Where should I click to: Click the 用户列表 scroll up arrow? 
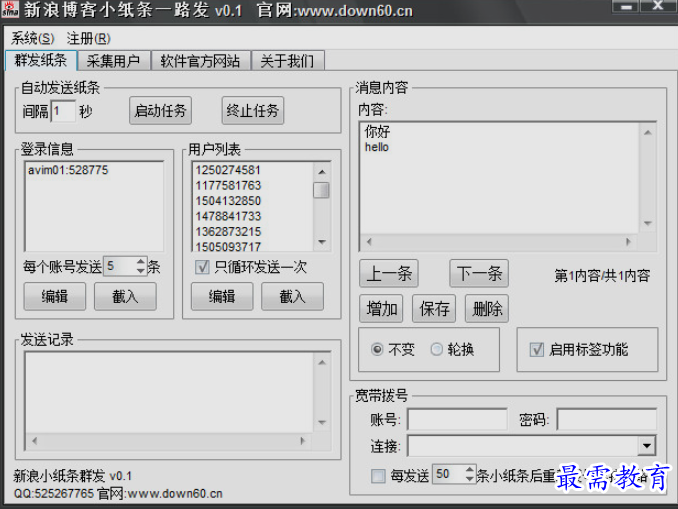click(x=322, y=172)
